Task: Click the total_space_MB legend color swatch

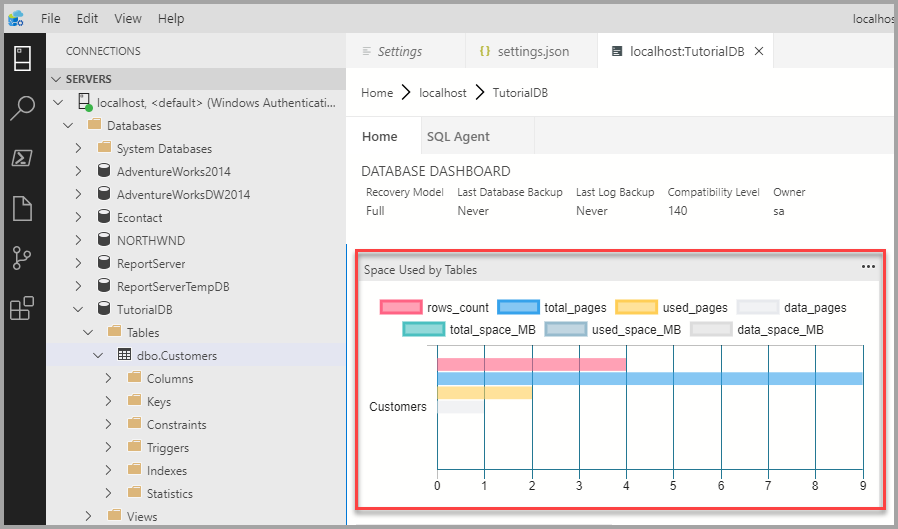Action: [423, 329]
